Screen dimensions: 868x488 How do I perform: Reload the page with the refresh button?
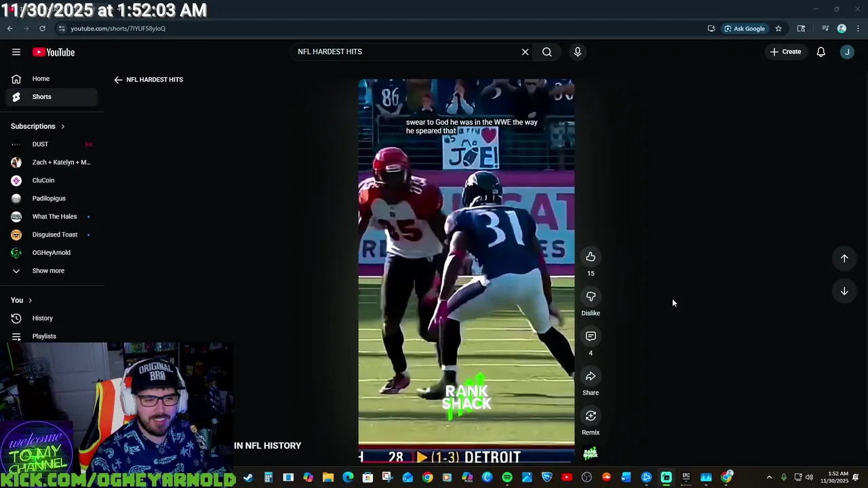click(42, 28)
